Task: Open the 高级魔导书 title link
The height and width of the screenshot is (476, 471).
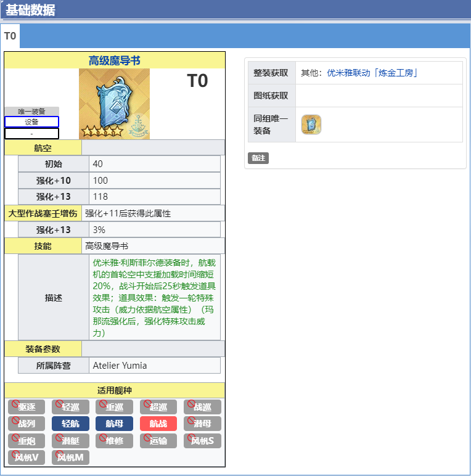Action: (x=115, y=60)
